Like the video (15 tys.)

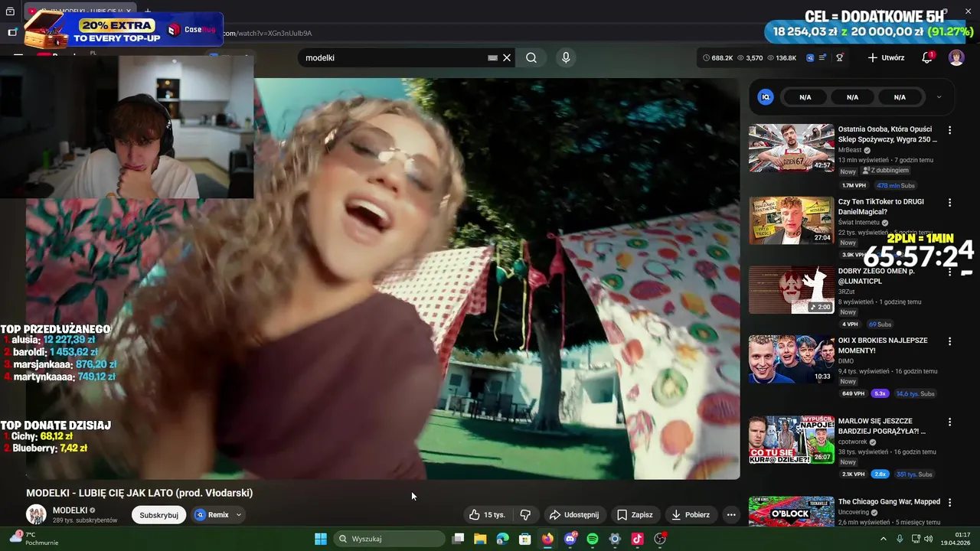point(487,515)
